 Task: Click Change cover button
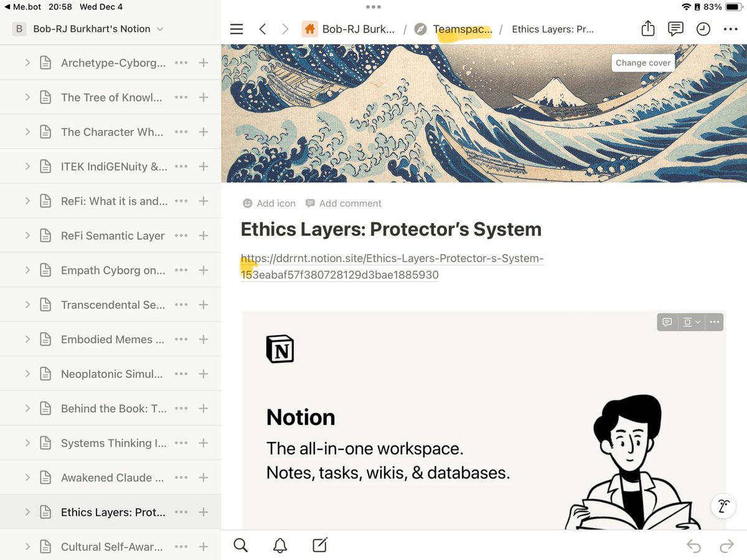[643, 63]
